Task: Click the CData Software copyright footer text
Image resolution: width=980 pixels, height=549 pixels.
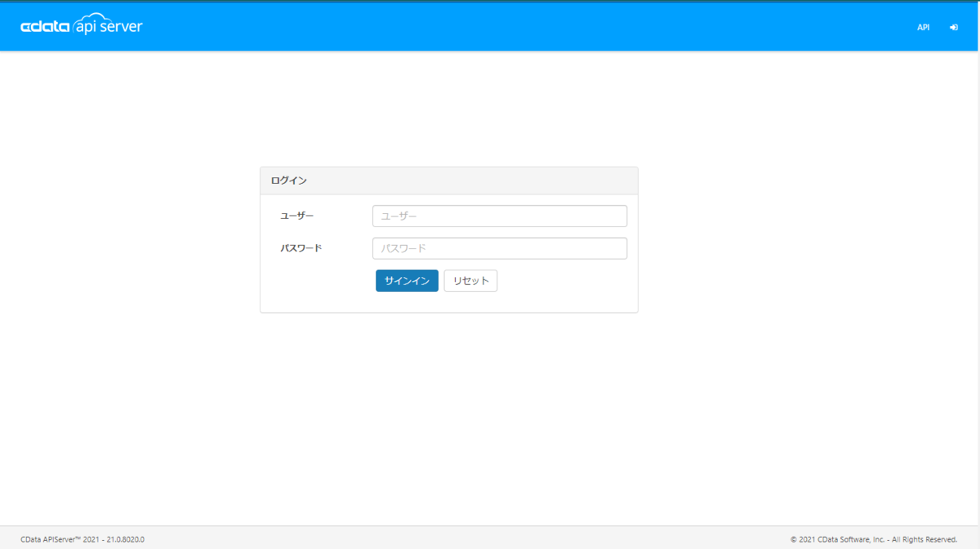Action: (874, 539)
